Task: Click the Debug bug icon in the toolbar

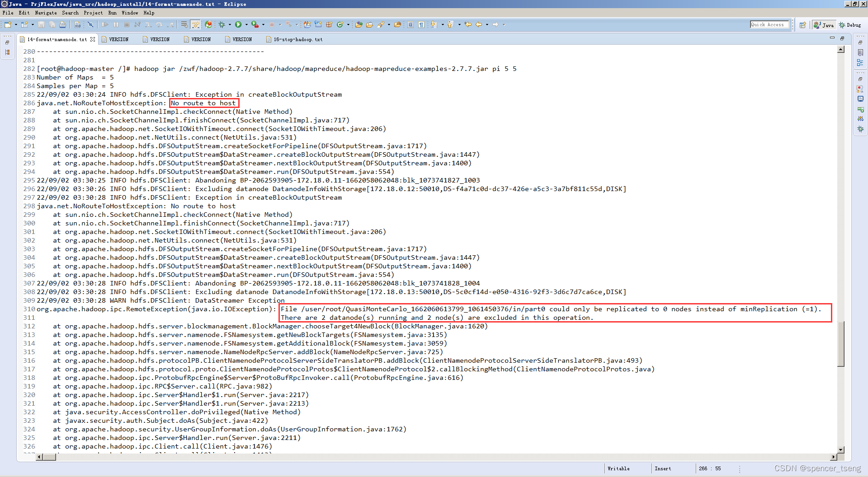Action: 222,24
